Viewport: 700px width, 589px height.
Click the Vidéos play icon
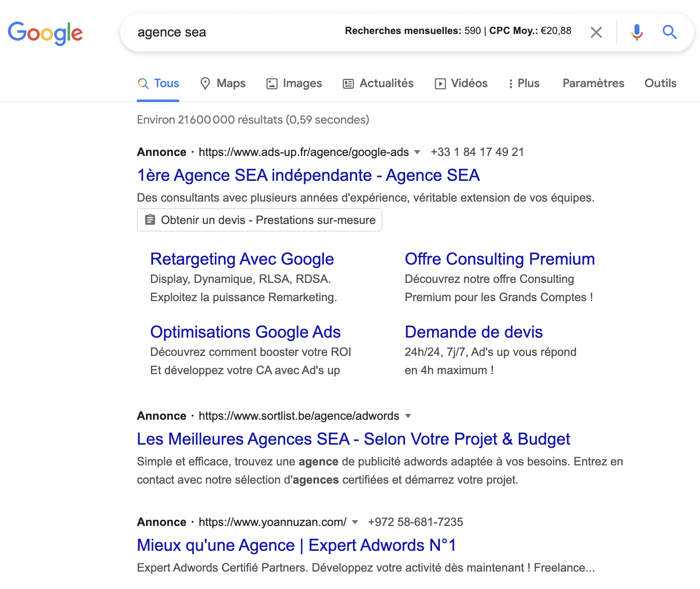pyautogui.click(x=440, y=83)
